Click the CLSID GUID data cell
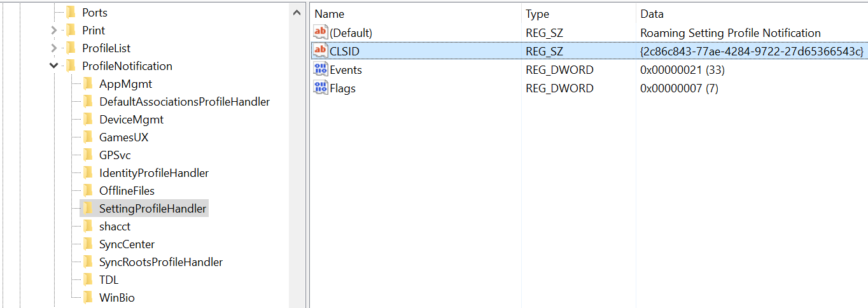The width and height of the screenshot is (868, 308). pyautogui.click(x=752, y=51)
